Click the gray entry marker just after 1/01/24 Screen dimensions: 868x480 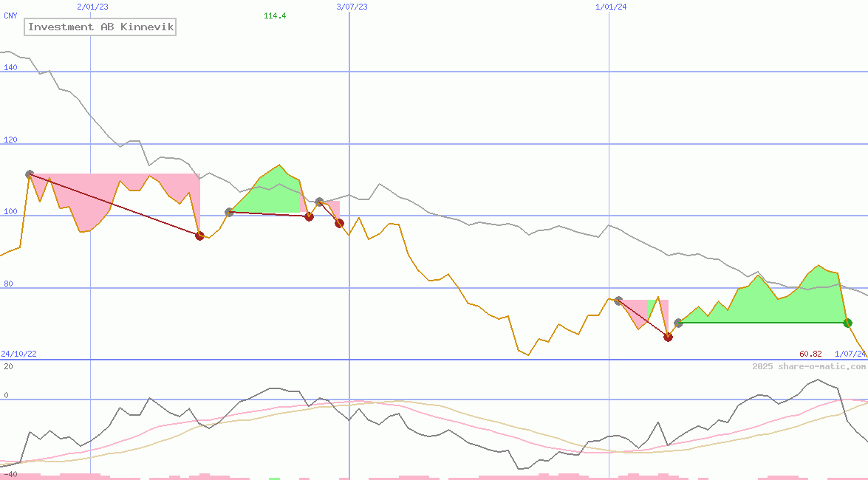[618, 301]
